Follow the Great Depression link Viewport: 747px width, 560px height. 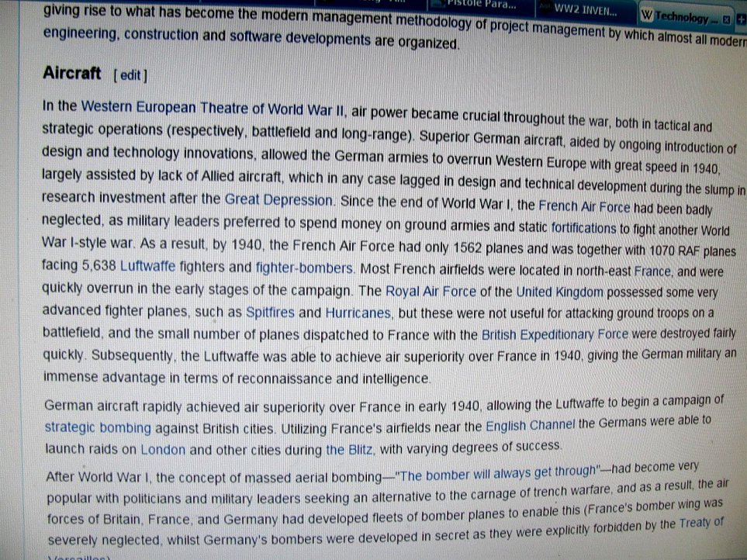[x=278, y=199]
